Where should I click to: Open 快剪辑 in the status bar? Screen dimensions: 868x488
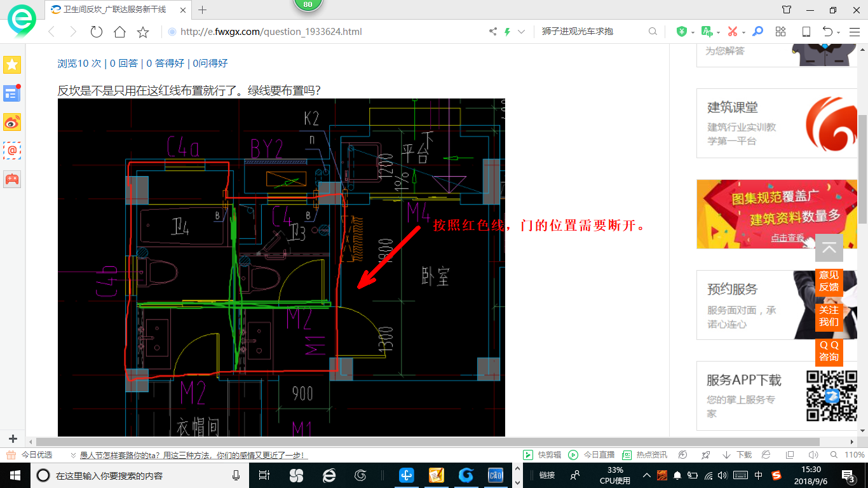coord(543,455)
